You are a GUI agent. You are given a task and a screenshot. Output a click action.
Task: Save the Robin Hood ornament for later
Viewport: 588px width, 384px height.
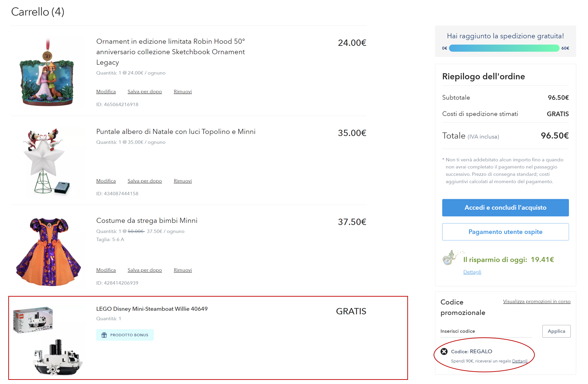coord(144,92)
